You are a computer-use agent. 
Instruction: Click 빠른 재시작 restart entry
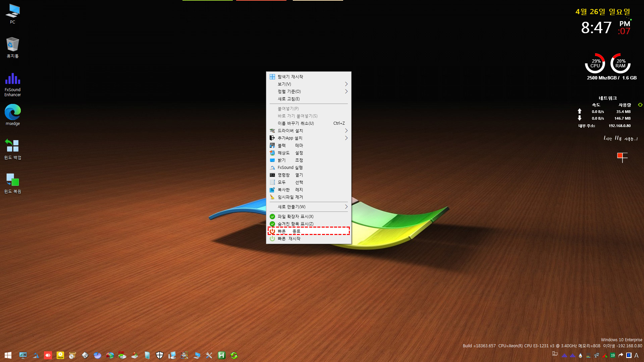[309, 239]
